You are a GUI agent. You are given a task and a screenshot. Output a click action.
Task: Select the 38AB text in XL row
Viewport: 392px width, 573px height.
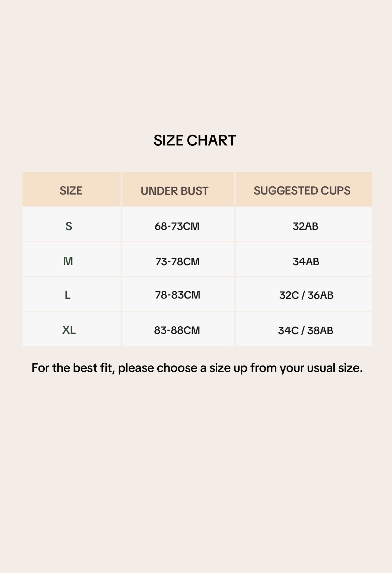point(320,330)
